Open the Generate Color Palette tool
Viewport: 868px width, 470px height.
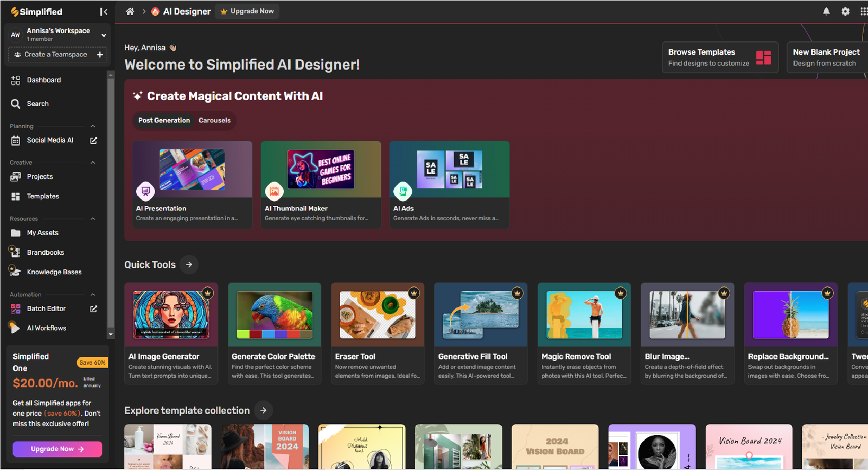coord(275,333)
